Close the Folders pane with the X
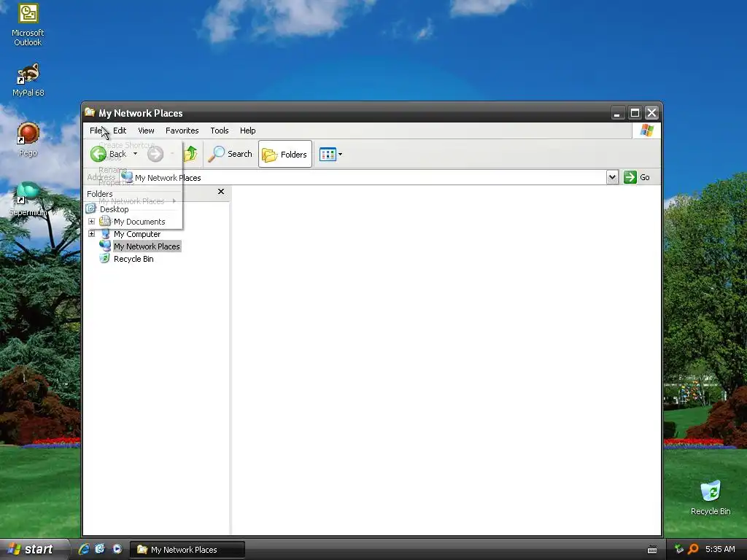Image resolution: width=747 pixels, height=560 pixels. click(x=220, y=192)
